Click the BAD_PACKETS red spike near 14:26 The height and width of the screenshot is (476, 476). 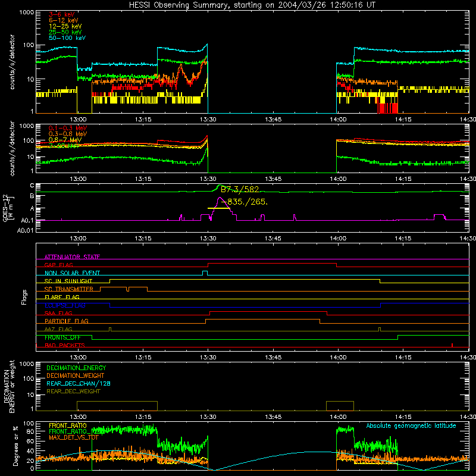coord(452,345)
